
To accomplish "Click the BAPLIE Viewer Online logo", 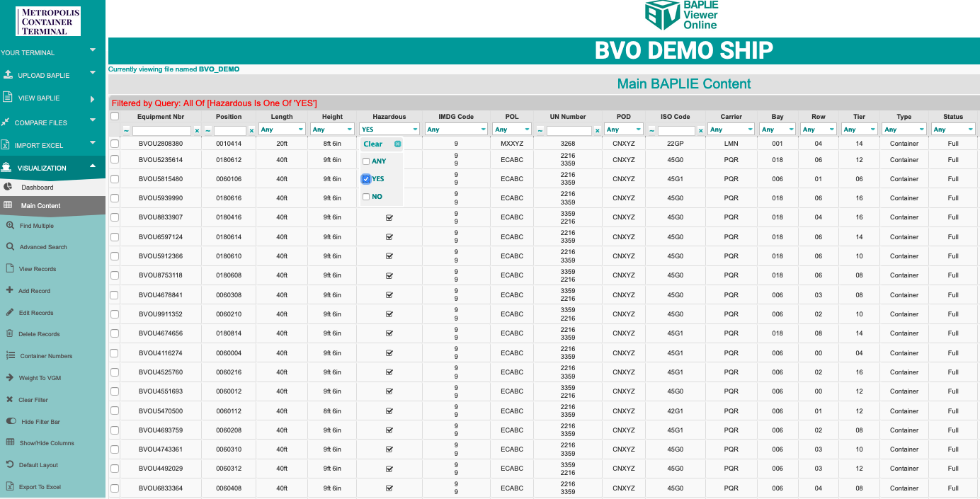I will point(681,16).
